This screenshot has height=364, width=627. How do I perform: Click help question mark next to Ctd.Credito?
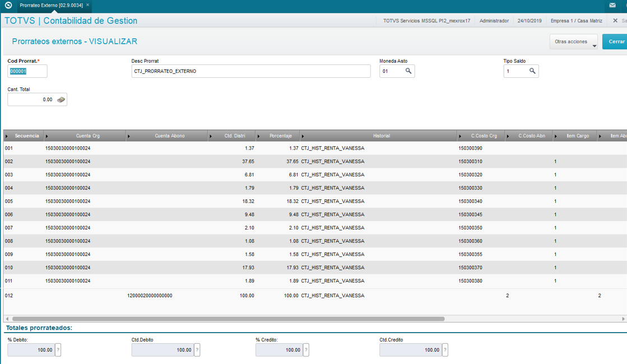point(445,349)
